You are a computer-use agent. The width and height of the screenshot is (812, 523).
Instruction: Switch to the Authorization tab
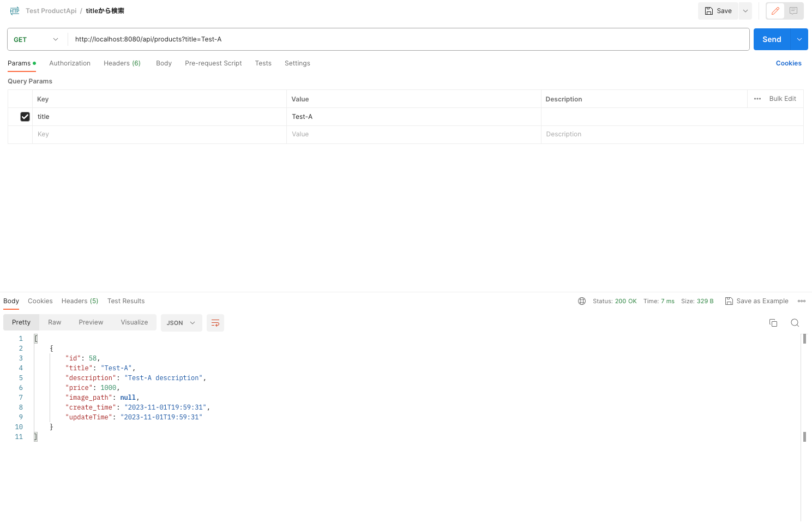coord(69,63)
